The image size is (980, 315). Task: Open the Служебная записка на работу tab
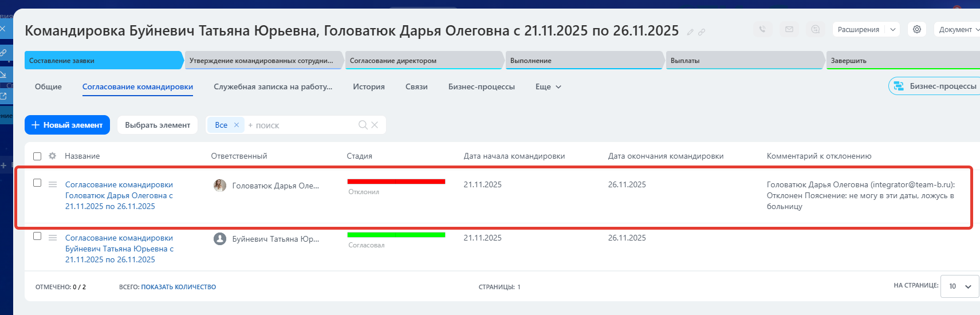tap(273, 86)
